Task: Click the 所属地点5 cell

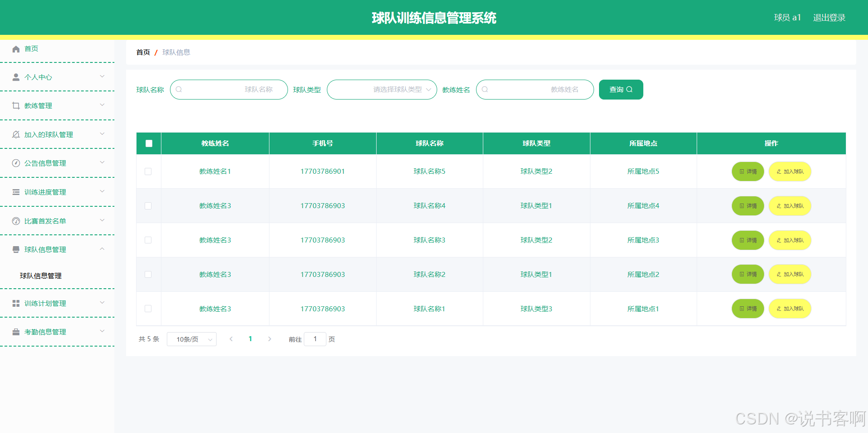Action: coord(643,171)
